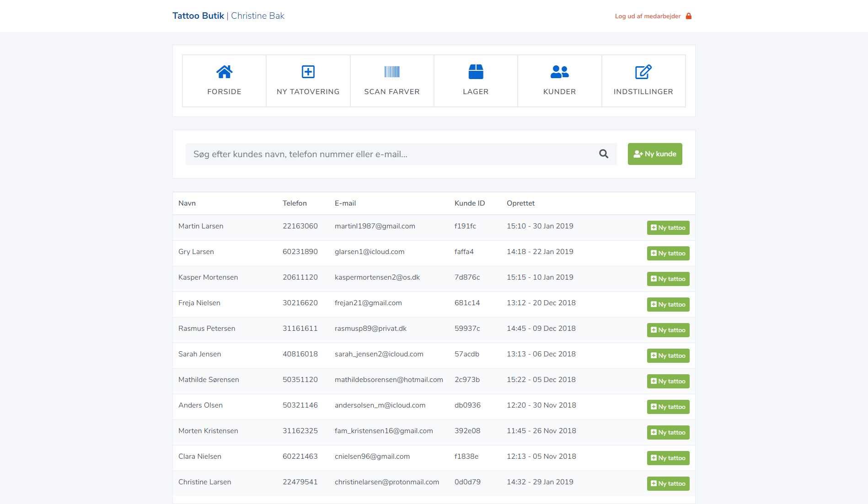Open Indstillinger edit icon
This screenshot has width=868, height=504.
(x=643, y=72)
